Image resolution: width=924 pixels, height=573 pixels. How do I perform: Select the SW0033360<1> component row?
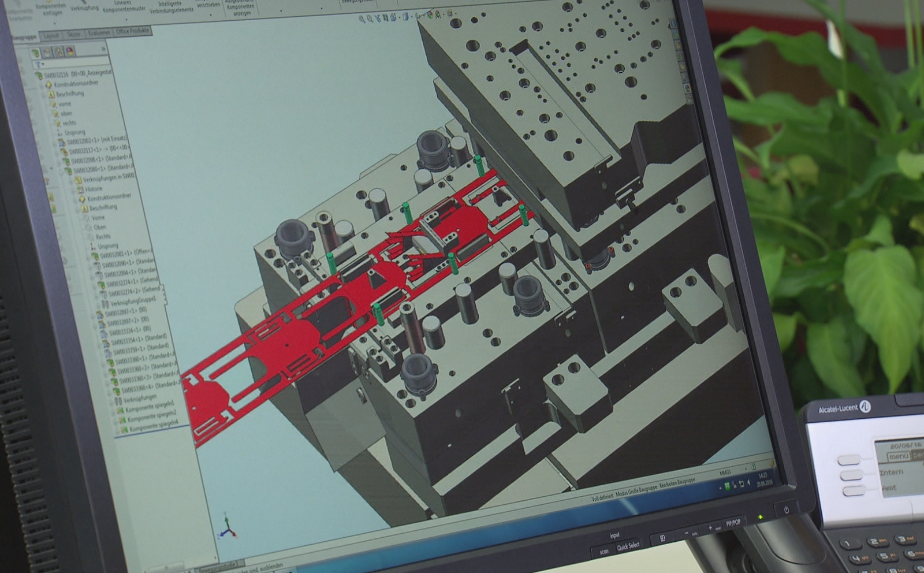coord(141,359)
